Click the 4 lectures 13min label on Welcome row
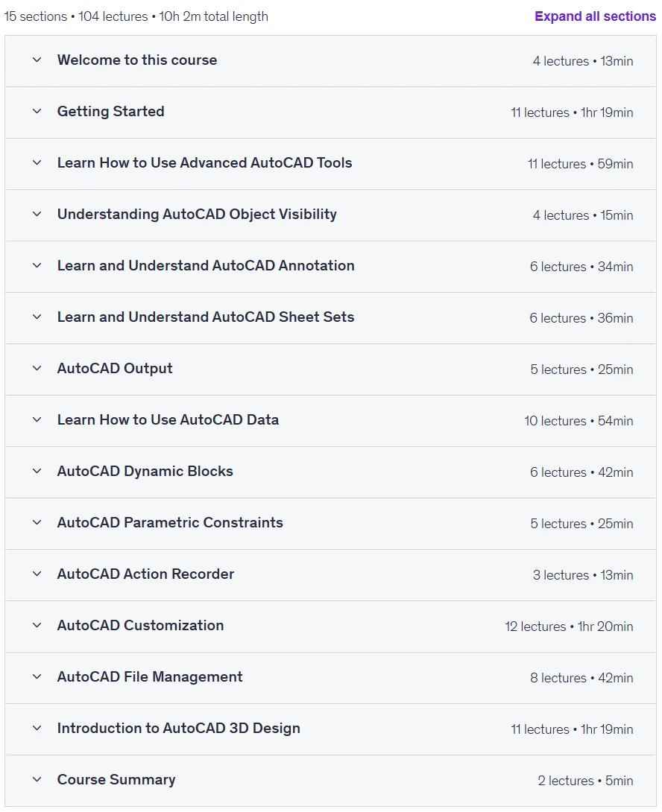Image resolution: width=662 pixels, height=812 pixels. pyautogui.click(x=583, y=61)
